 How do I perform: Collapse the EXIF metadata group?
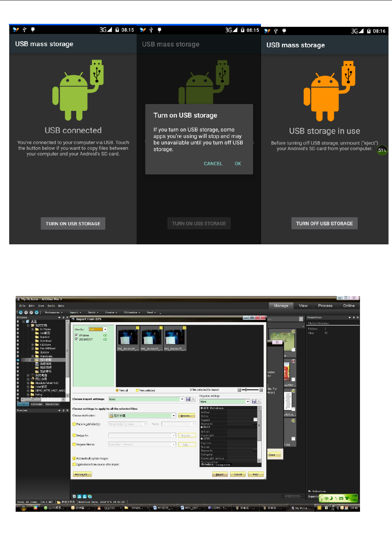[x=202, y=427]
